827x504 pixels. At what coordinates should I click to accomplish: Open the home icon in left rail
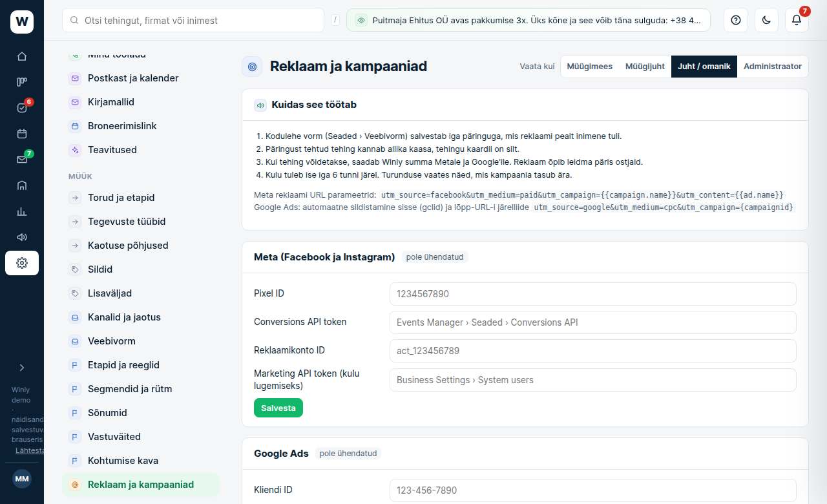22,56
